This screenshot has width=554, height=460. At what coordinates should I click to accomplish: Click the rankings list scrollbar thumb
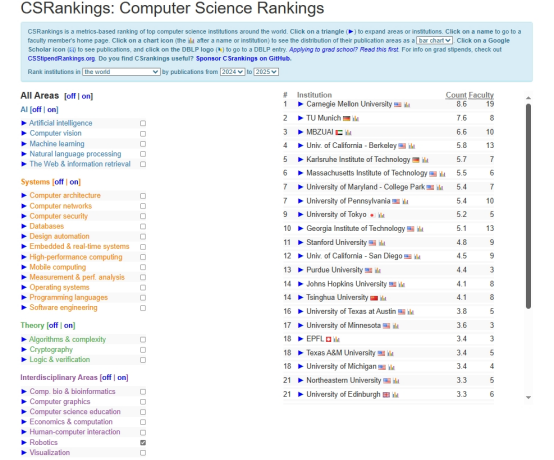pos(528,206)
